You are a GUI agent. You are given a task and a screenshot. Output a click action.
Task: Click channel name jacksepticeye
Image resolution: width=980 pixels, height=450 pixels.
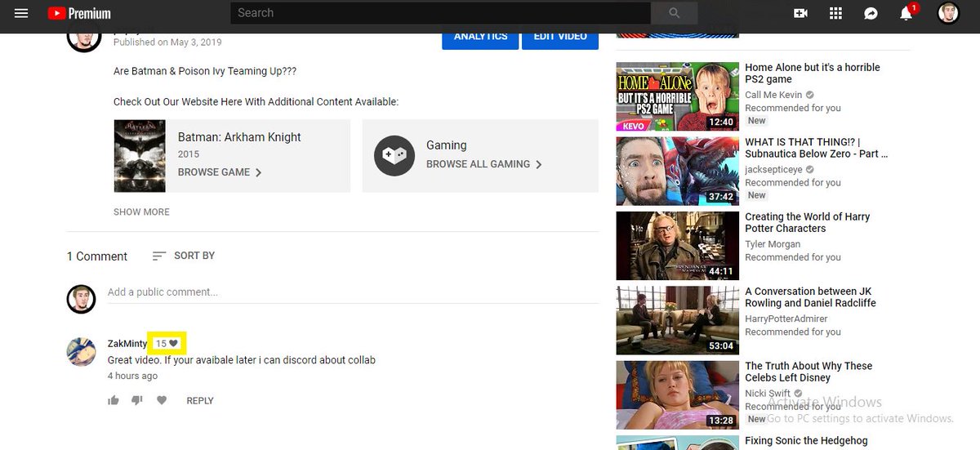tap(773, 169)
